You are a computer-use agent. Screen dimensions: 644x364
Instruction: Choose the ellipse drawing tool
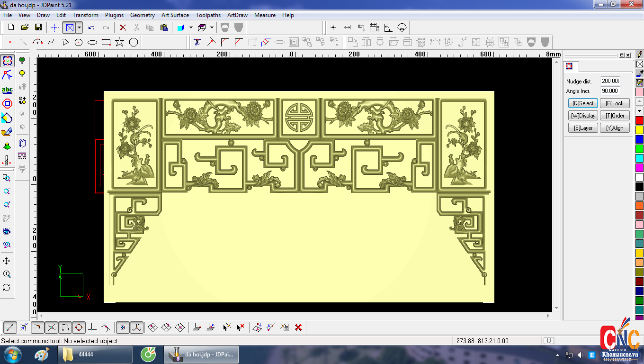point(92,42)
